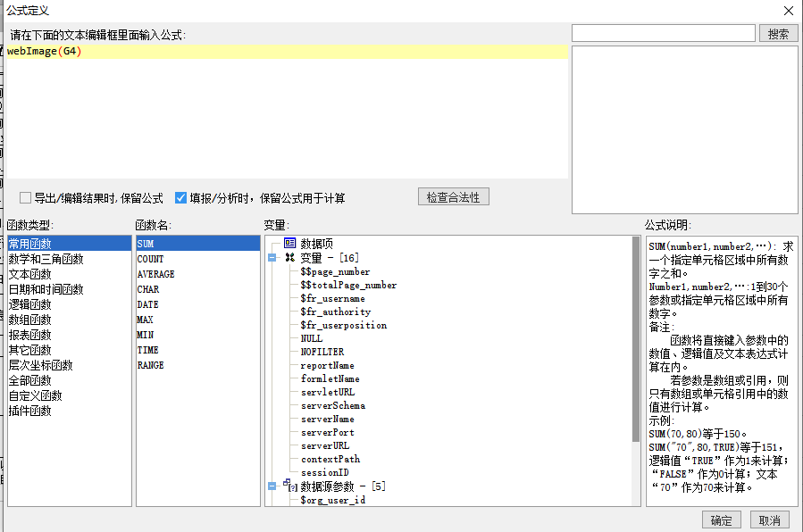
Task: Click the 数据源参数 parameters node icon
Action: click(289, 486)
